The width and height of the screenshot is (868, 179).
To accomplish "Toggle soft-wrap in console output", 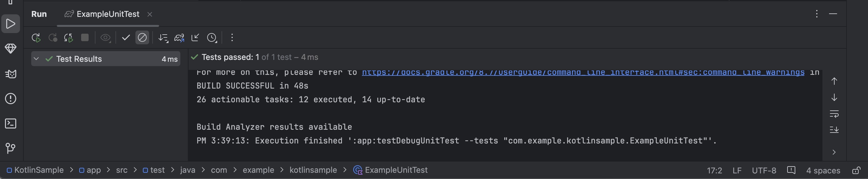I will (834, 114).
